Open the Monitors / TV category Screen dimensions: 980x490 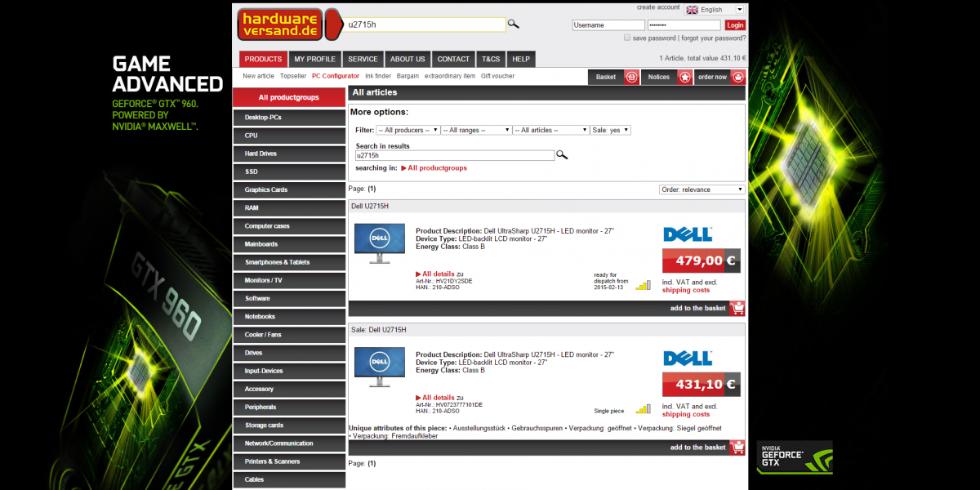pos(289,281)
